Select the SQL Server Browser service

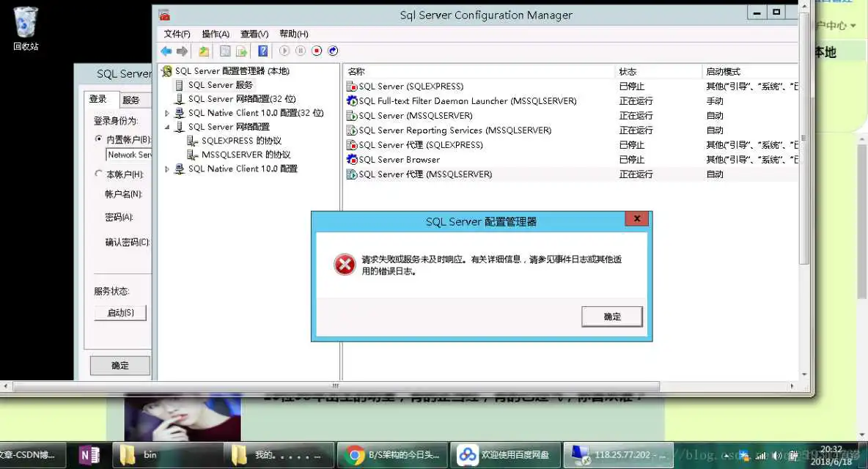pos(400,159)
